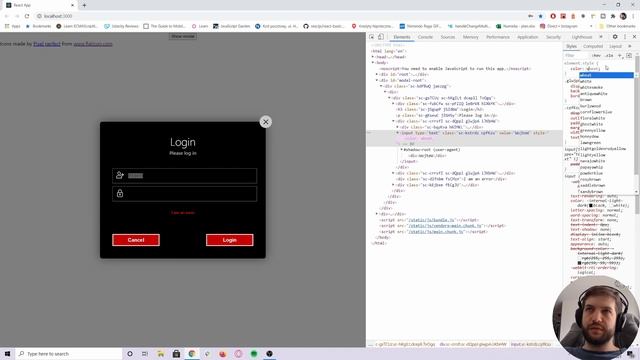This screenshot has width=640, height=360.
Task: Open the flaticon website link
Action: pyautogui.click(x=93, y=44)
